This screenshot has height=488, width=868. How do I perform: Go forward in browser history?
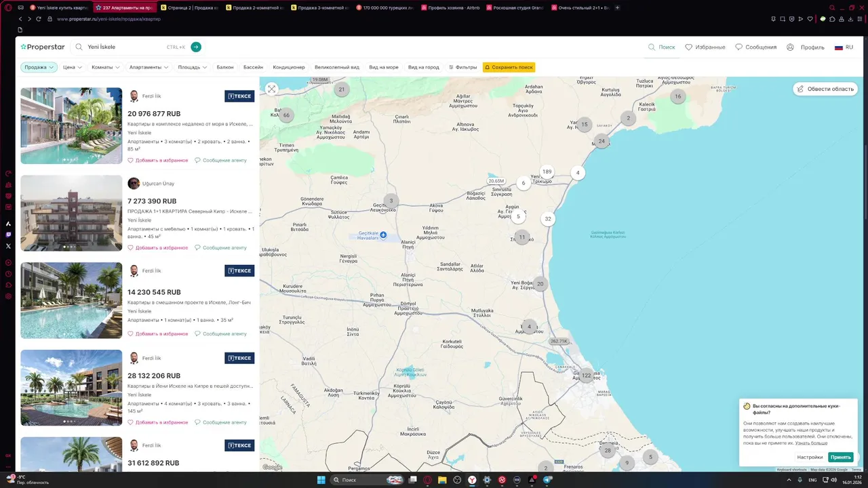click(29, 19)
